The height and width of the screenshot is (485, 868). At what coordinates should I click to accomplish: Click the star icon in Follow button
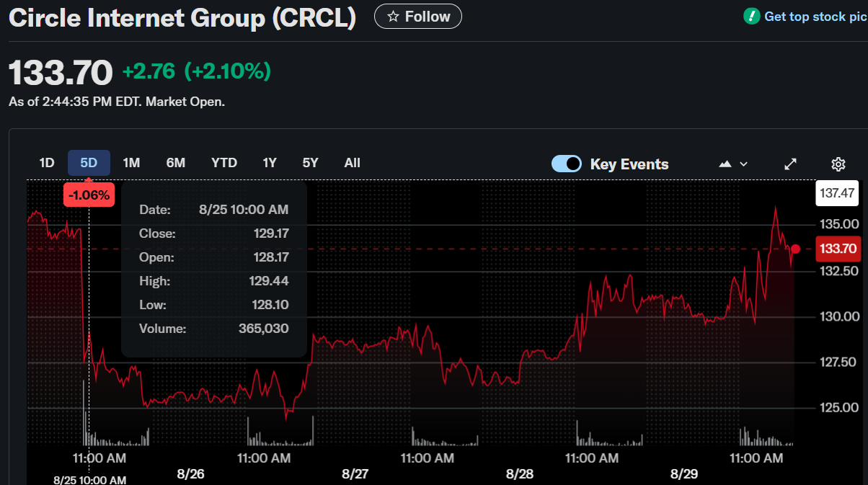pos(393,17)
